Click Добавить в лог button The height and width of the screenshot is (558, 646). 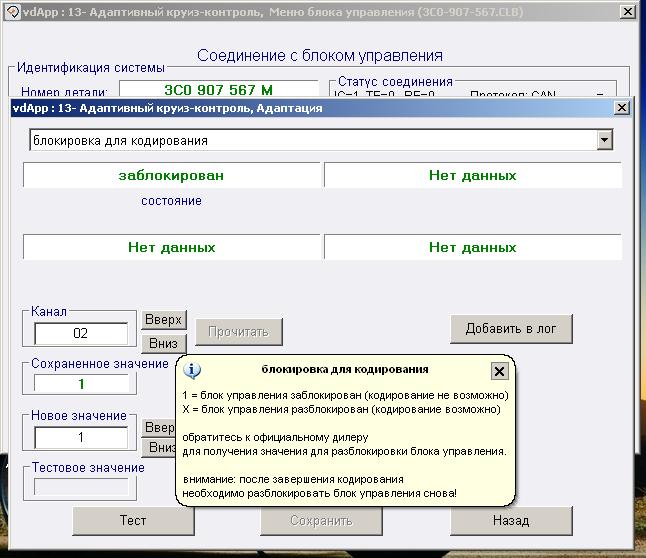511,328
